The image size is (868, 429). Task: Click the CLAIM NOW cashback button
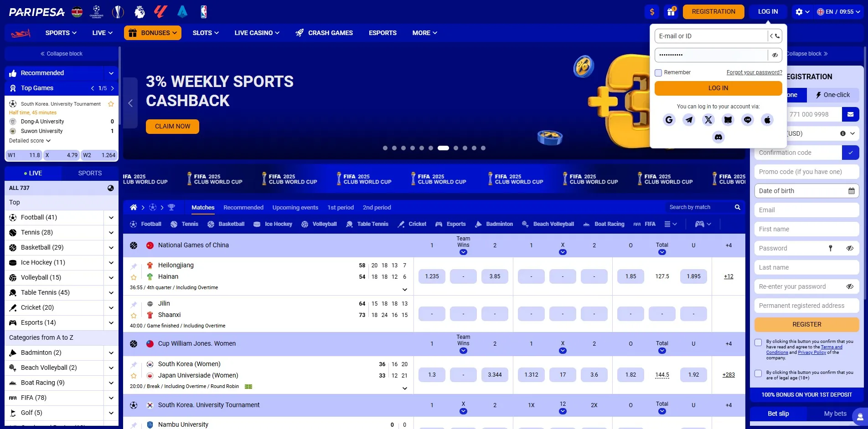(x=172, y=126)
